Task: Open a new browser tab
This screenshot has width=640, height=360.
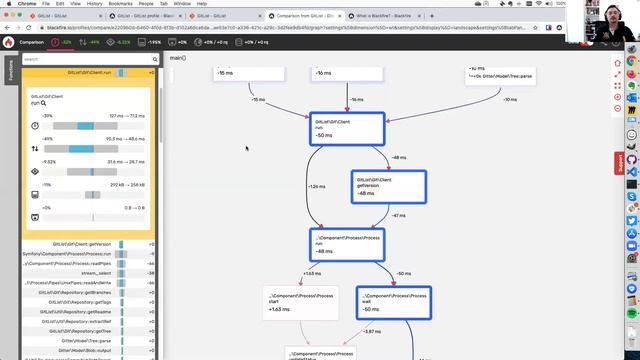Action: 432,16
